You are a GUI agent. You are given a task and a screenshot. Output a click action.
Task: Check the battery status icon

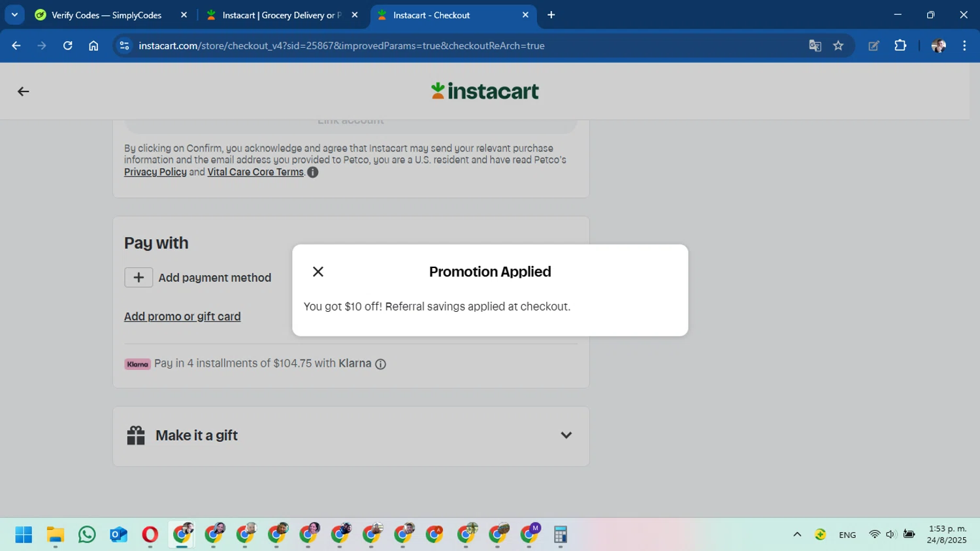tap(909, 535)
